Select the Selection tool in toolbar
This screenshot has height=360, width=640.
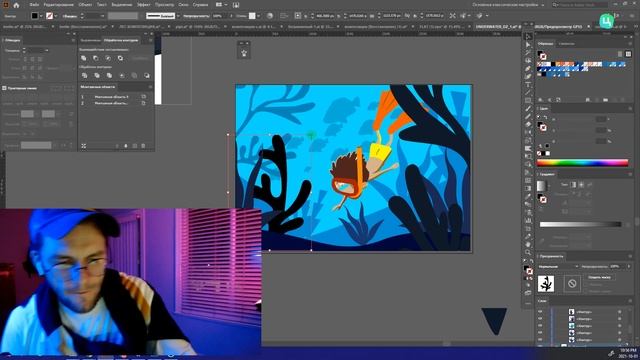(528, 37)
